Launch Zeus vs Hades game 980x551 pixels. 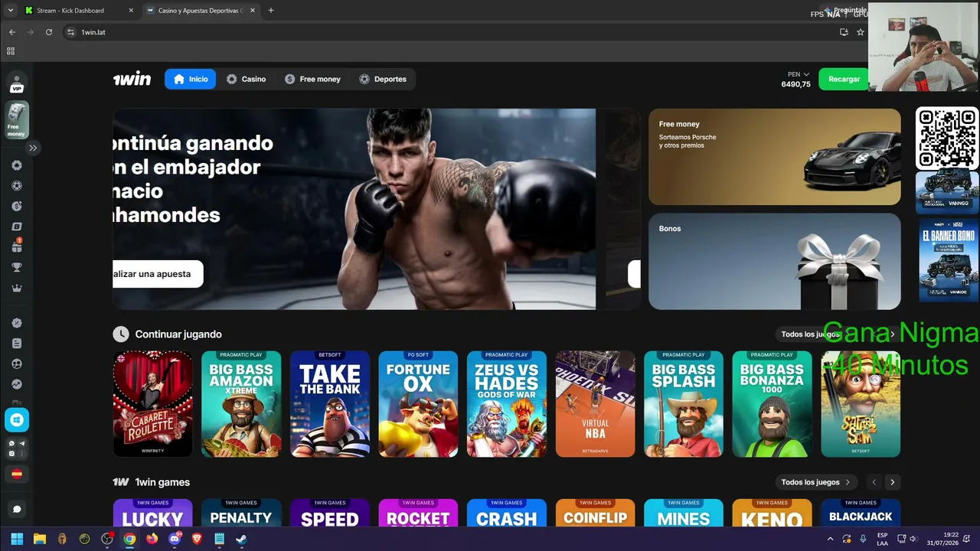click(x=507, y=404)
